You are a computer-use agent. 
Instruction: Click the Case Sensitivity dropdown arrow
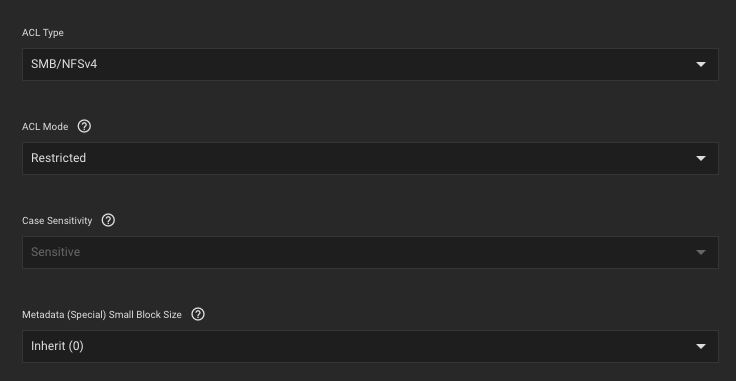(x=701, y=252)
